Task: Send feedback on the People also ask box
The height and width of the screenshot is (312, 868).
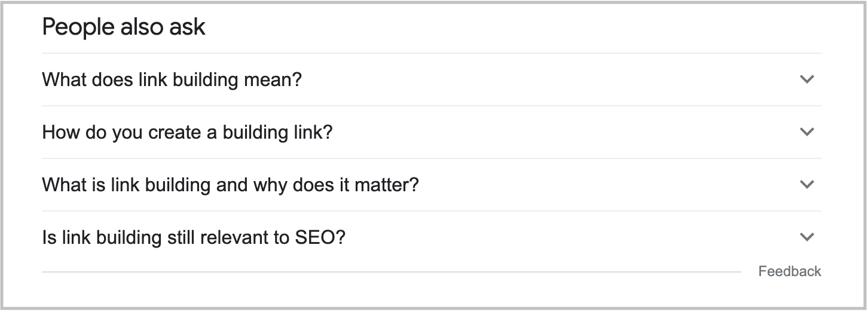Action: point(789,271)
